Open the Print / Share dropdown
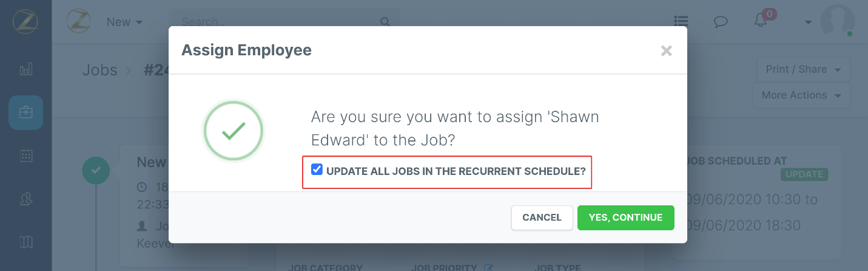 803,69
